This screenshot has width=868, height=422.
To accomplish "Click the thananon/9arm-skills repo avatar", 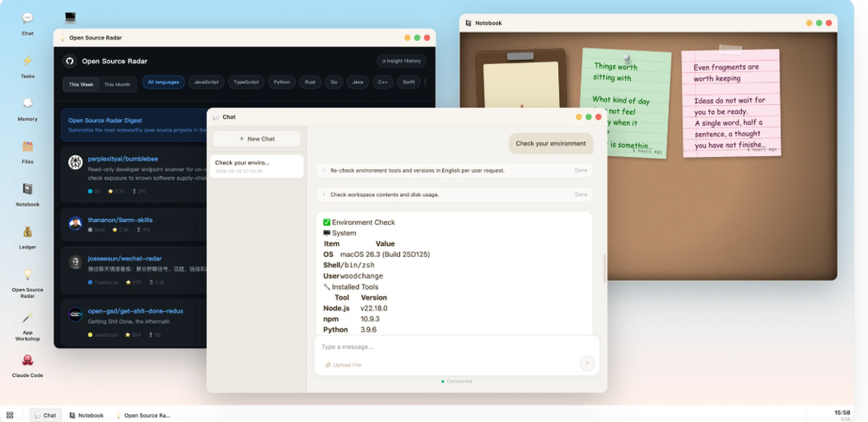I will (76, 224).
